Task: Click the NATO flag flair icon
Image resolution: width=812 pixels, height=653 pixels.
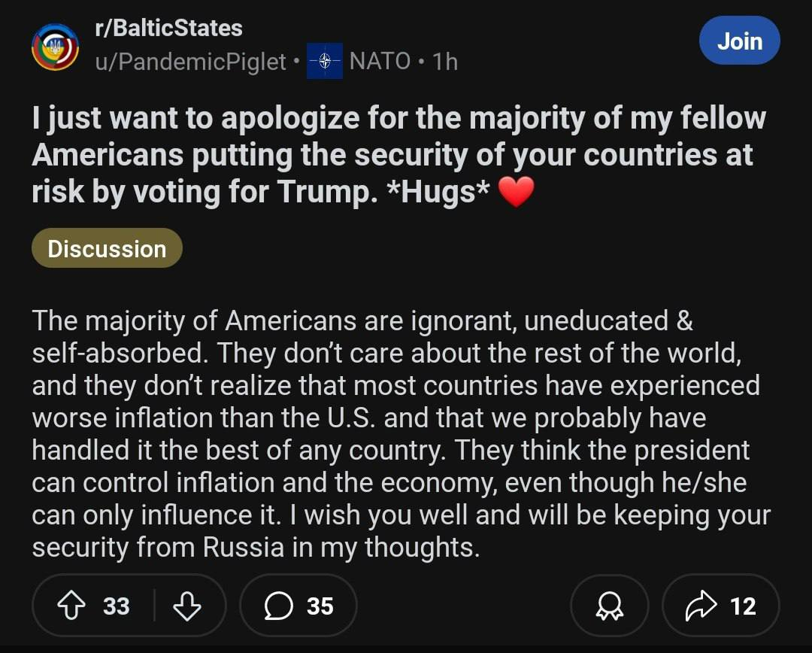Action: pos(324,61)
